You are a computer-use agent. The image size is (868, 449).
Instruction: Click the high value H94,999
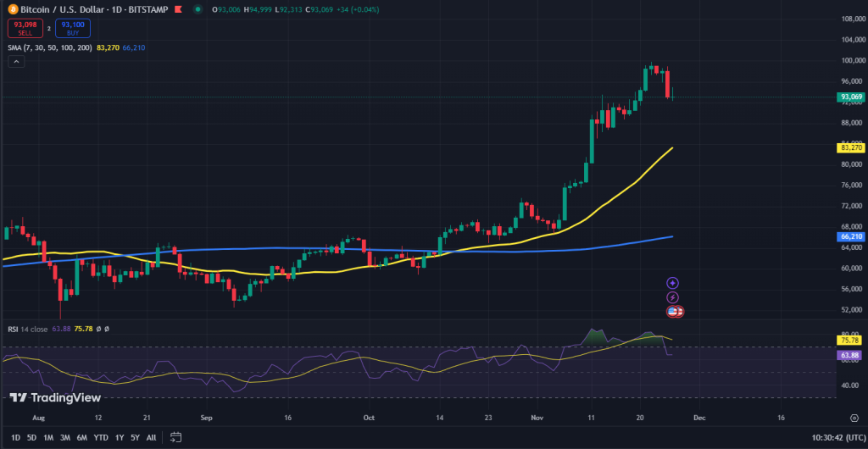[x=259, y=9]
